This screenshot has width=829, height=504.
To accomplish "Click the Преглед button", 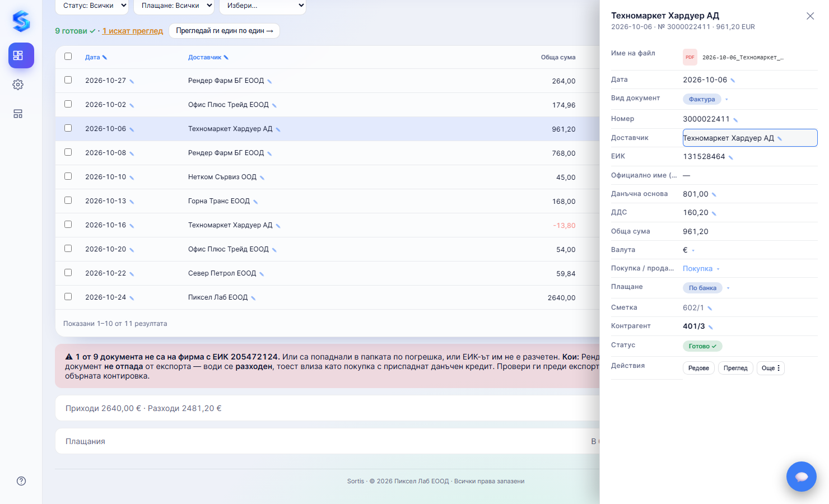I will coord(735,368).
